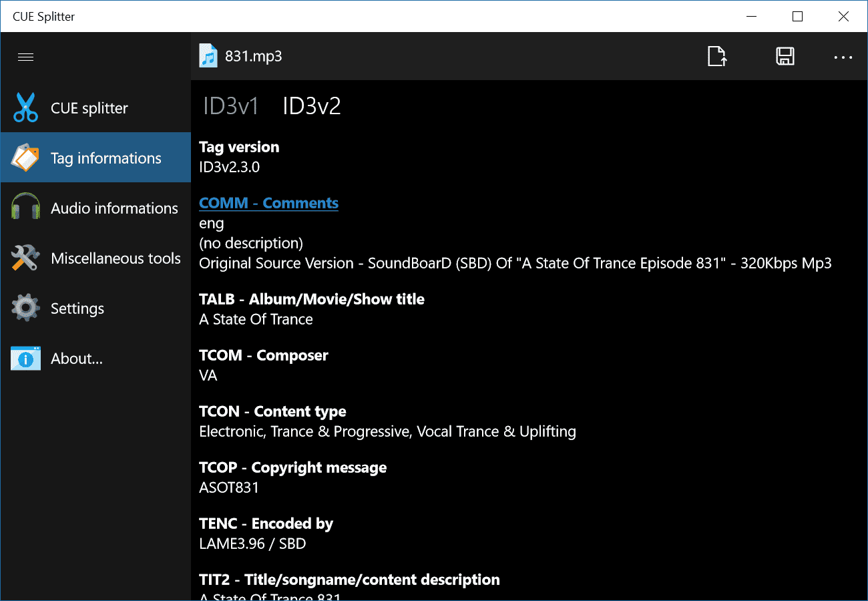Screen dimensions: 868x601
Task: Click the Audio informations headphones icon
Action: (x=25, y=208)
